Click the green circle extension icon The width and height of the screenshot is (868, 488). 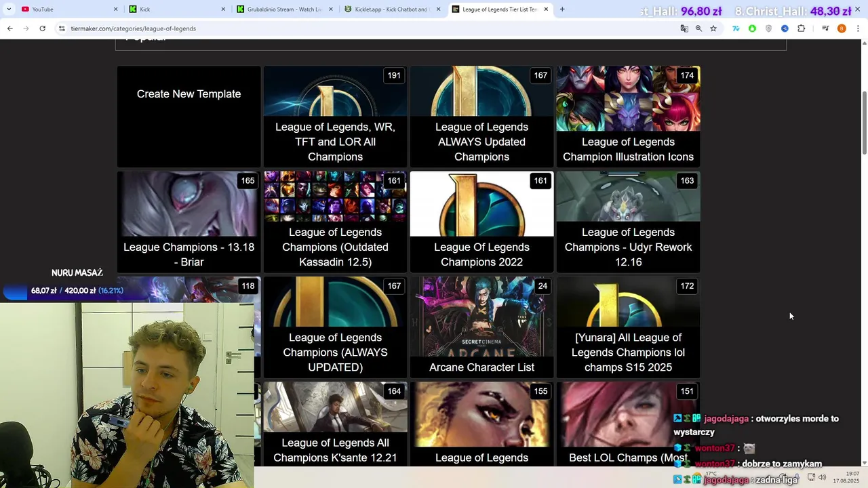[752, 28]
